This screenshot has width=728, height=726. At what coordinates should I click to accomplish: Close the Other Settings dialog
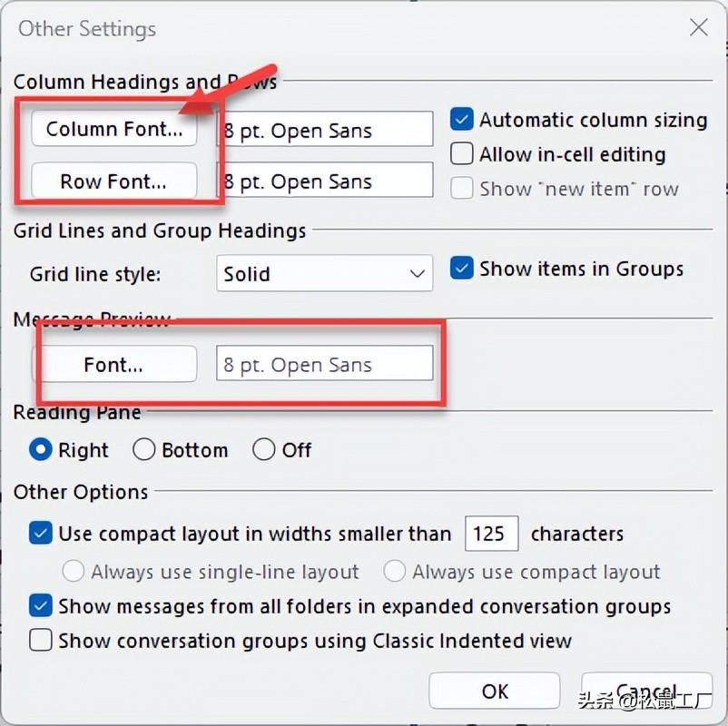click(698, 27)
